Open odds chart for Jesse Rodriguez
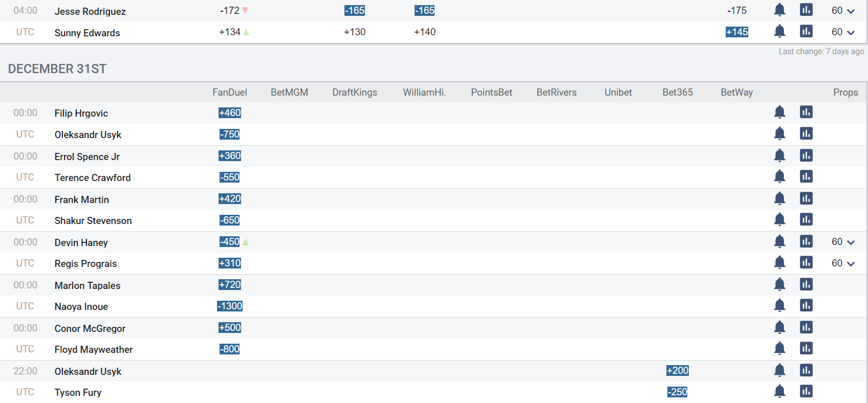The image size is (868, 403). coord(806,10)
